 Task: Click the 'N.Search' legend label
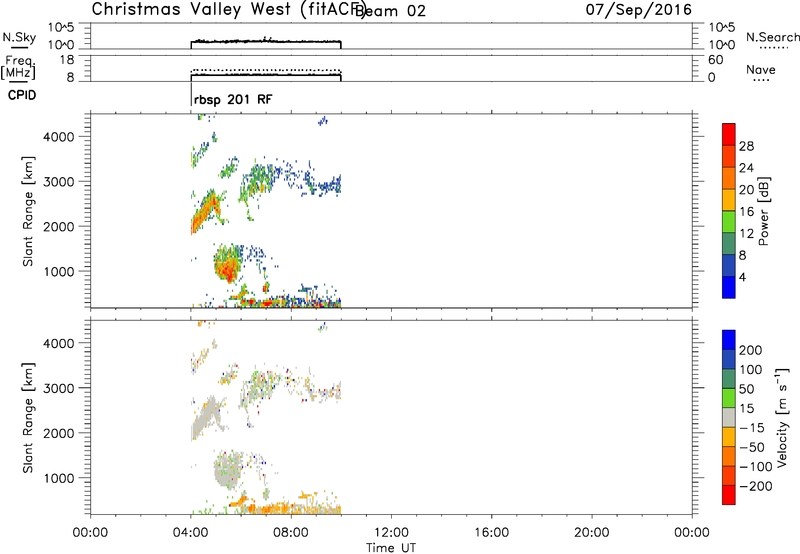tap(772, 37)
